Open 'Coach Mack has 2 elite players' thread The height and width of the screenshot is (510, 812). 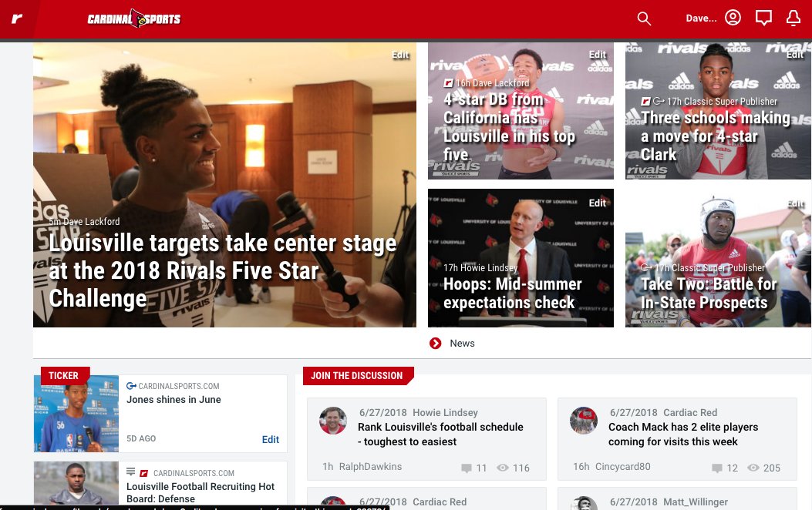683,435
